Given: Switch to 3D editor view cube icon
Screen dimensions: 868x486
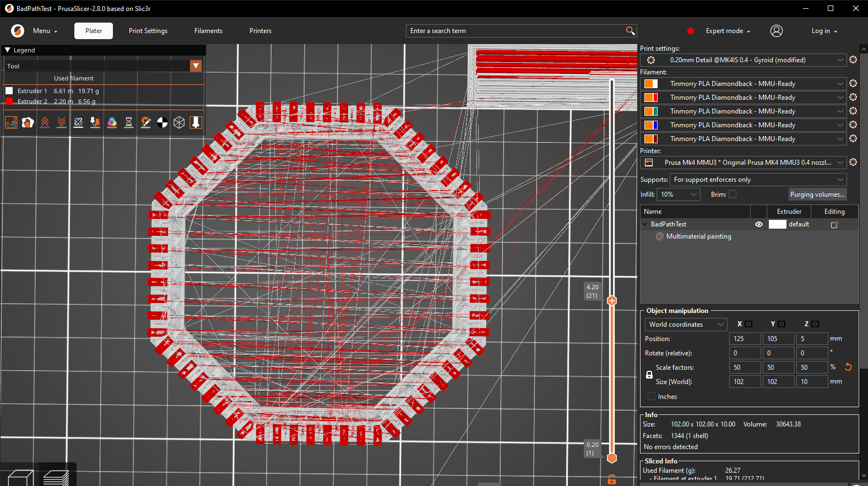Looking at the screenshot, I should click(21, 478).
